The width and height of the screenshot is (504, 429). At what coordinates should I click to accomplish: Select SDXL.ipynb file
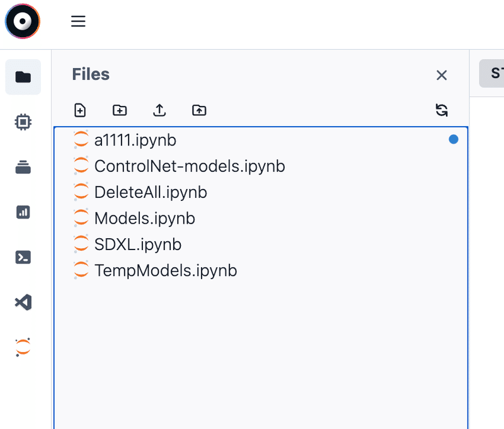tap(137, 244)
